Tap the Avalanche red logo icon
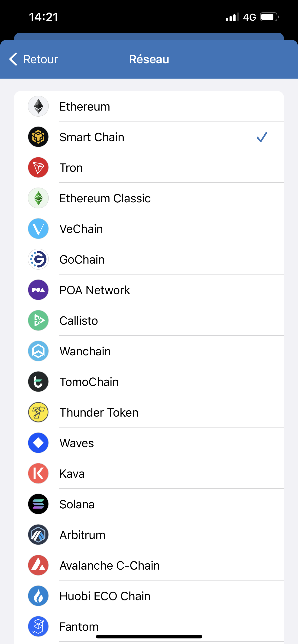Screen dimensions: 298x644 point(38,565)
